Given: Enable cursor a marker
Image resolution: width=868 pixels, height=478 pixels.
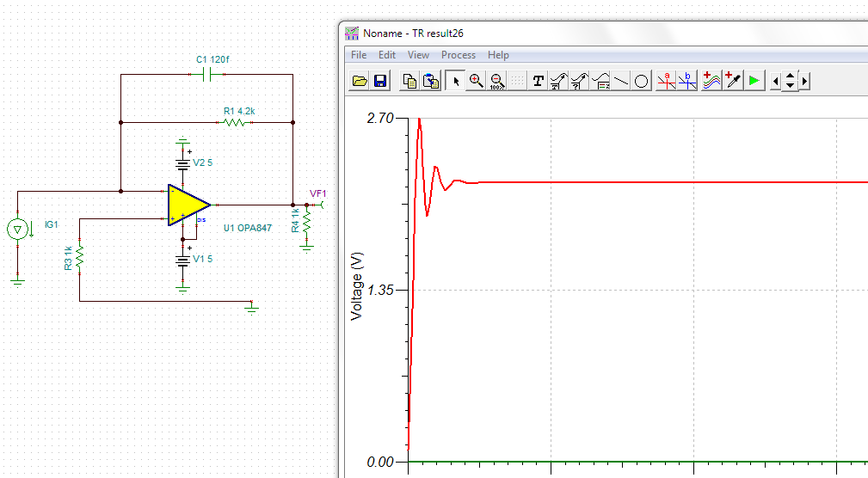Looking at the screenshot, I should click(666, 81).
